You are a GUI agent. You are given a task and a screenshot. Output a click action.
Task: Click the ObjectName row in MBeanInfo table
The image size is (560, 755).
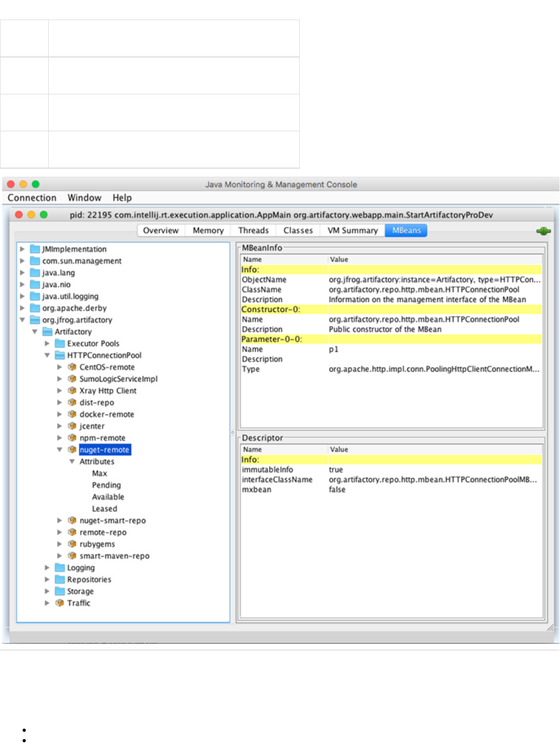point(391,280)
